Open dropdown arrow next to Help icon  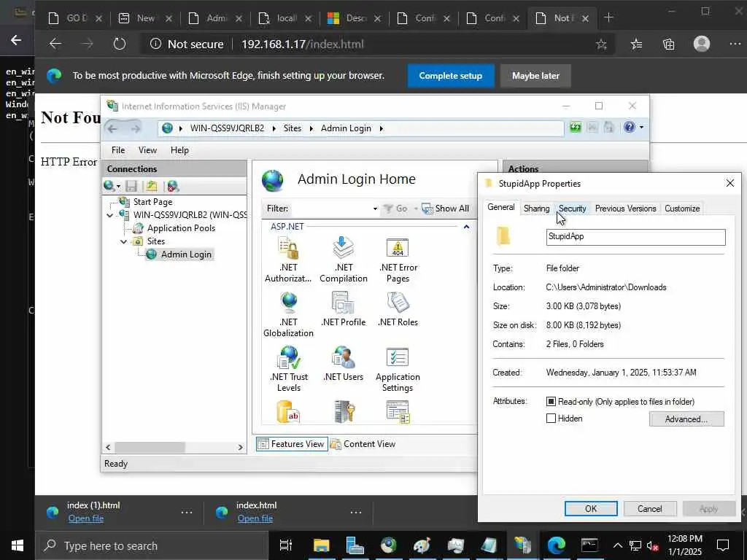point(642,127)
